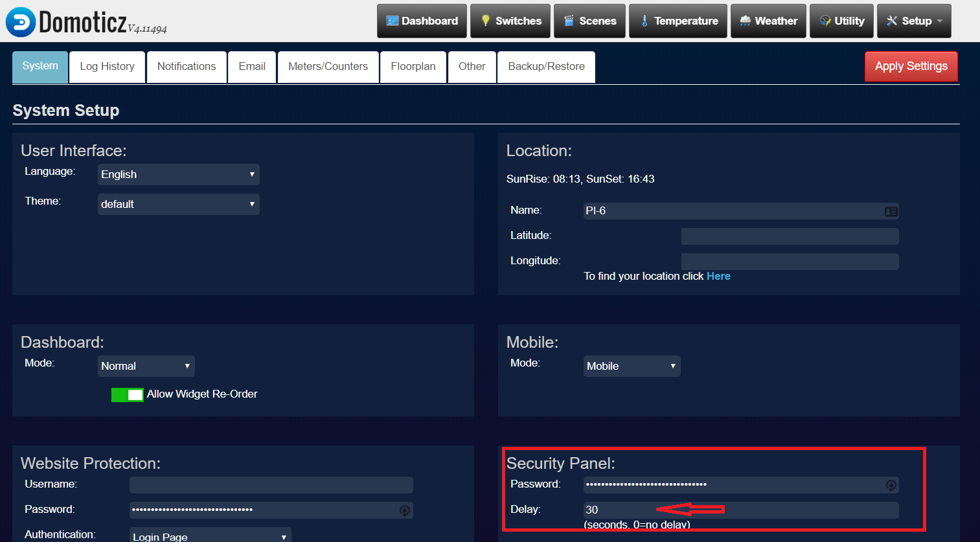This screenshot has width=980, height=542.
Task: Click the Domoticz logo icon
Action: point(21,22)
